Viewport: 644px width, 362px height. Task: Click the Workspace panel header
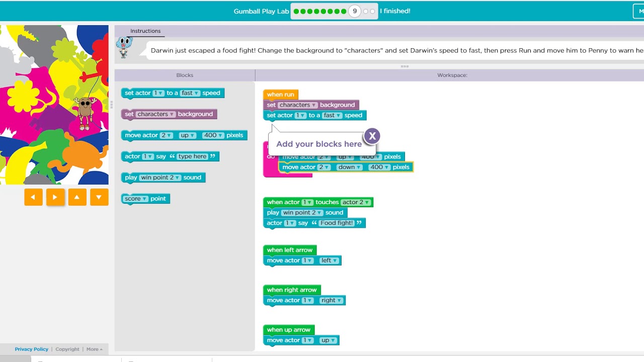[x=452, y=75]
